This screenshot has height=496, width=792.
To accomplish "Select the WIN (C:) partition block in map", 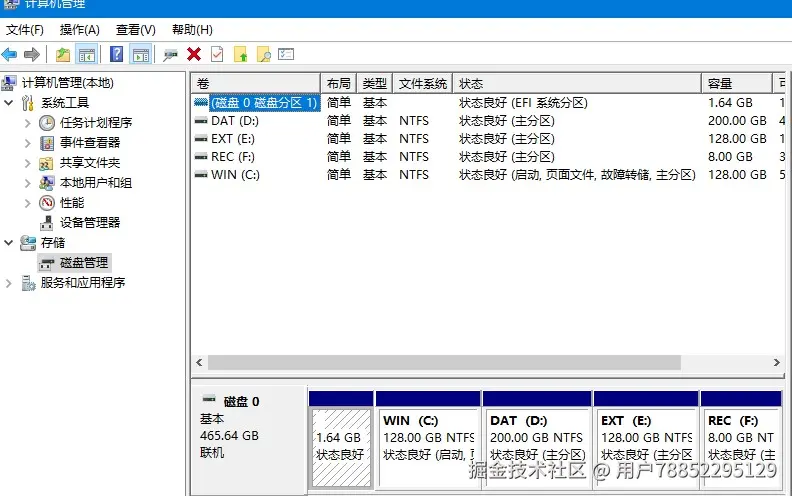I will [x=428, y=439].
